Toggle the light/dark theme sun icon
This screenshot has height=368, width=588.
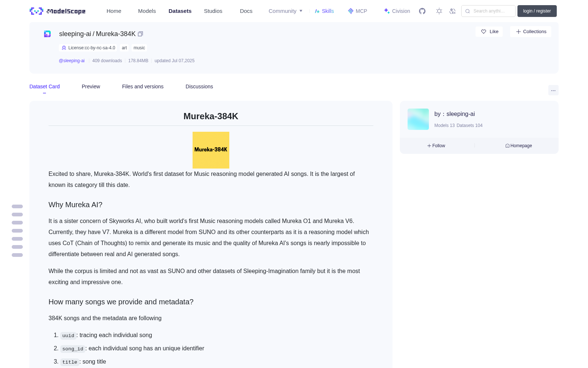[439, 11]
